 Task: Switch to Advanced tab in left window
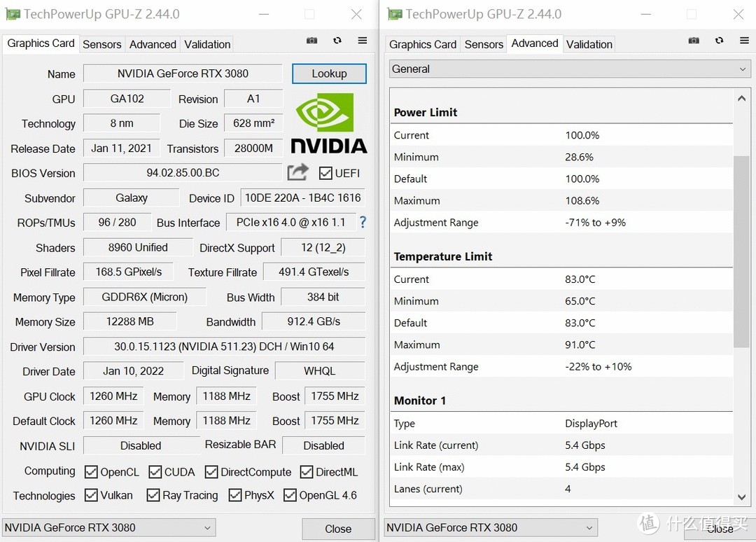point(153,44)
